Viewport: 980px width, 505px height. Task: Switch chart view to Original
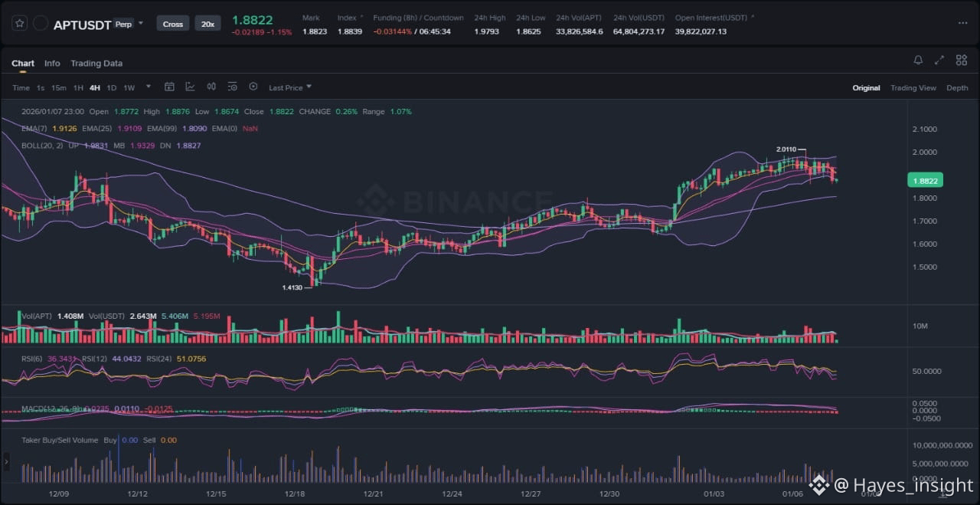tap(866, 88)
